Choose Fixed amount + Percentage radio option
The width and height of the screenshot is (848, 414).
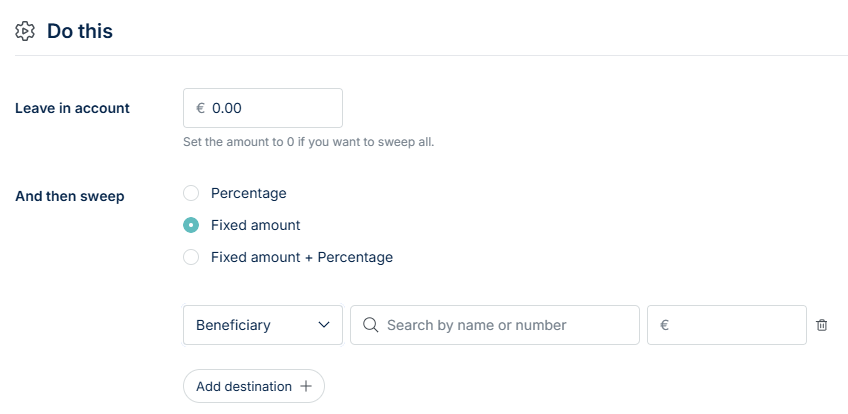tap(191, 257)
